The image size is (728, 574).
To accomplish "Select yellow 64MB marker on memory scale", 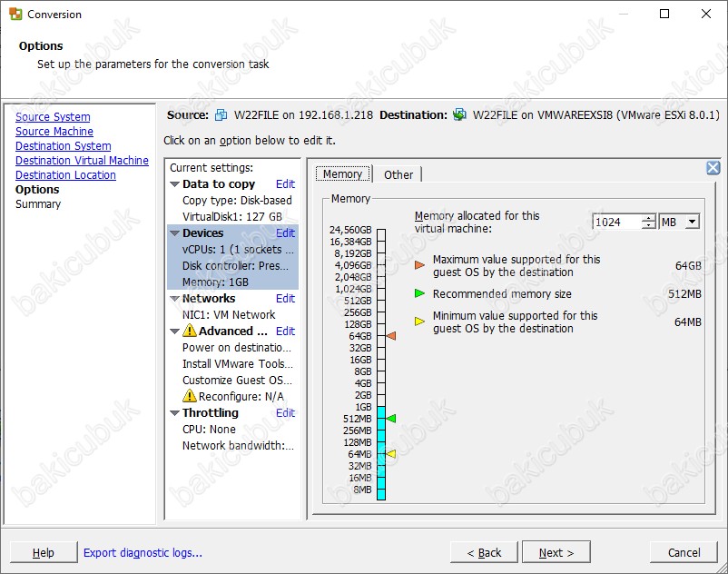I will tap(391, 454).
